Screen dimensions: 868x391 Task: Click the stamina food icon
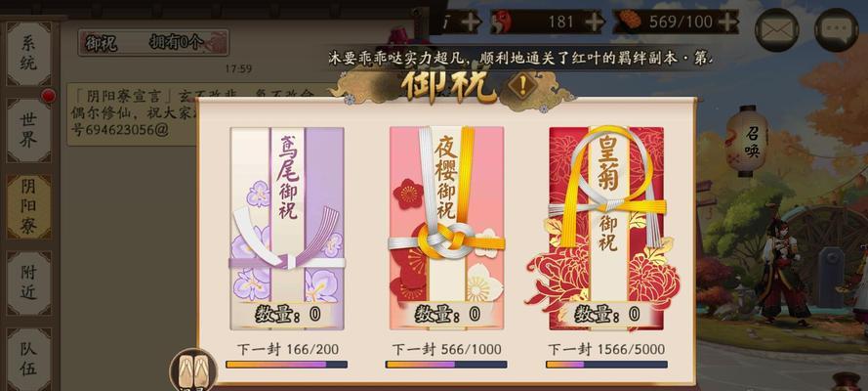point(630,21)
